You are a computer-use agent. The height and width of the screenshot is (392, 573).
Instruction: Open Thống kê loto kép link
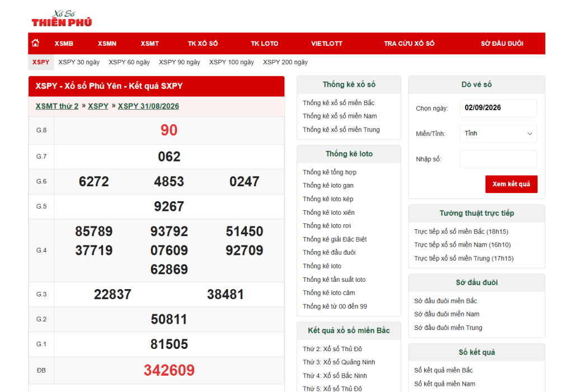[x=328, y=199]
